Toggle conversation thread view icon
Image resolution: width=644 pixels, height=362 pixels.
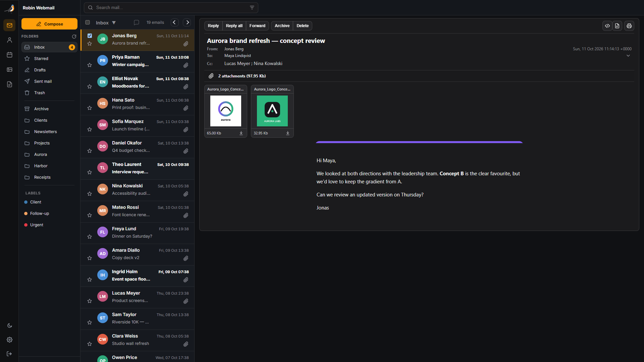tap(137, 22)
